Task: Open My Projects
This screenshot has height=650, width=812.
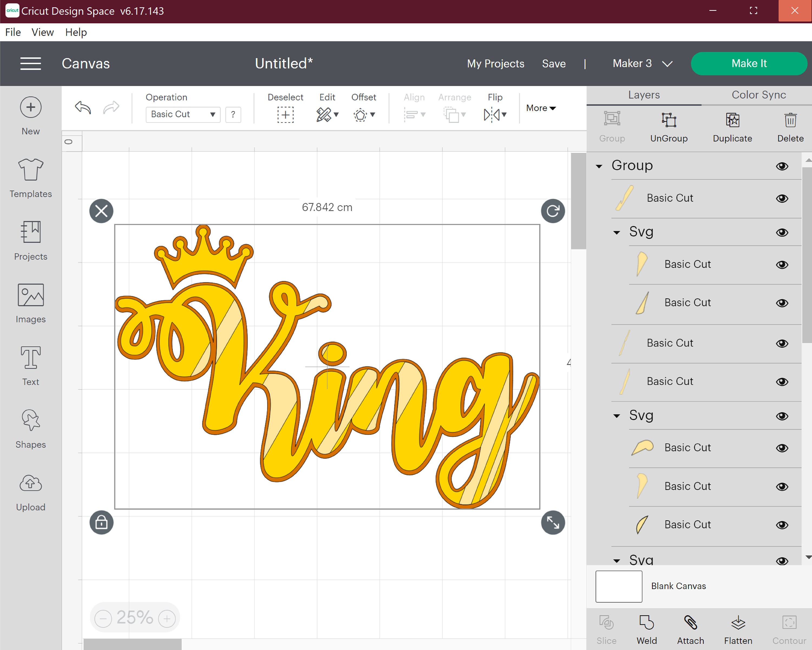Action: pyautogui.click(x=495, y=63)
